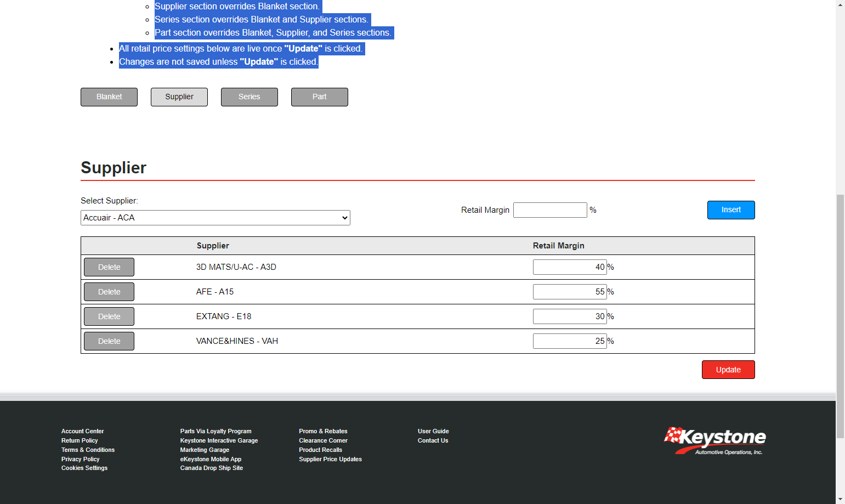The image size is (845, 504).
Task: Open the Contact Us link
Action: pos(433,440)
